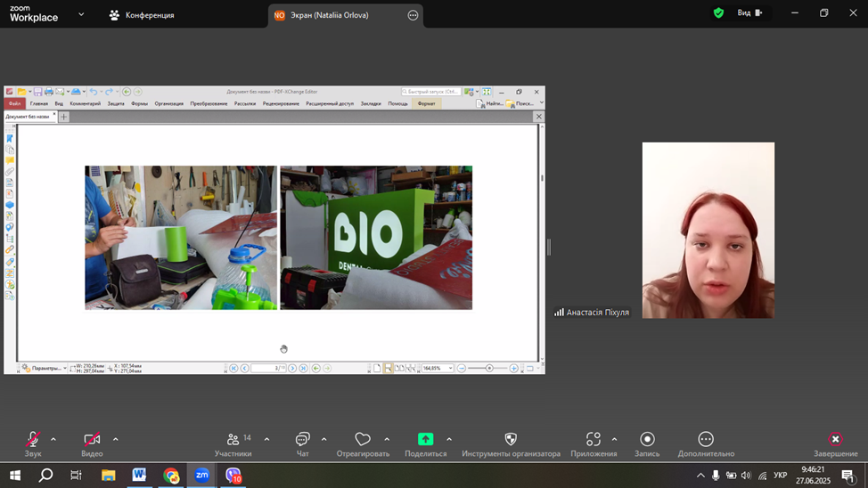Open the Destinations pin pane icon

[x=10, y=227]
